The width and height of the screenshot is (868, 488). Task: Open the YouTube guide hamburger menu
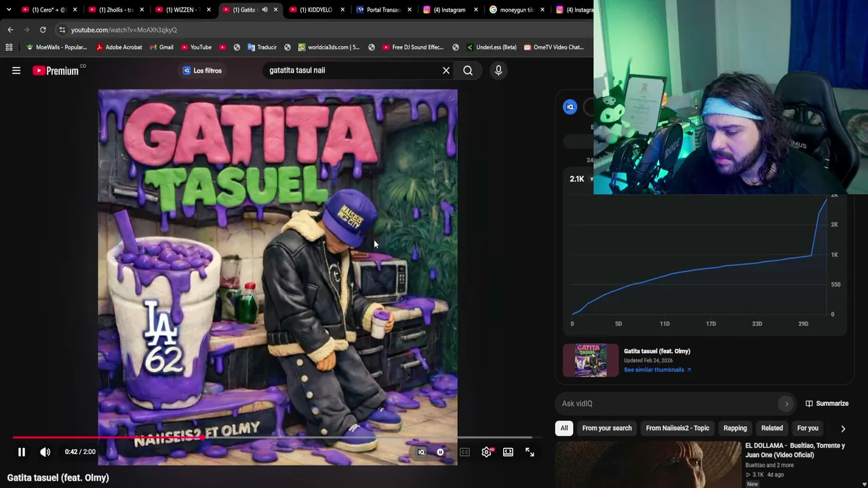point(16,70)
